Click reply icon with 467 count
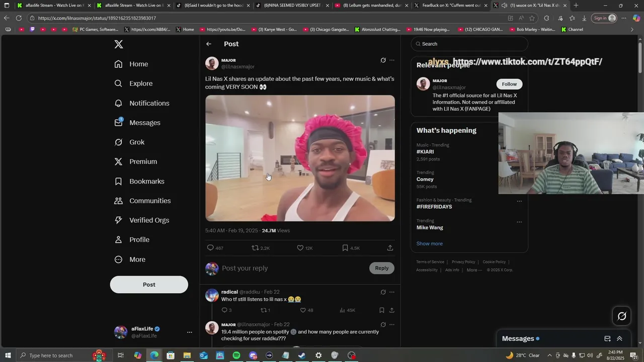 pos(215,248)
